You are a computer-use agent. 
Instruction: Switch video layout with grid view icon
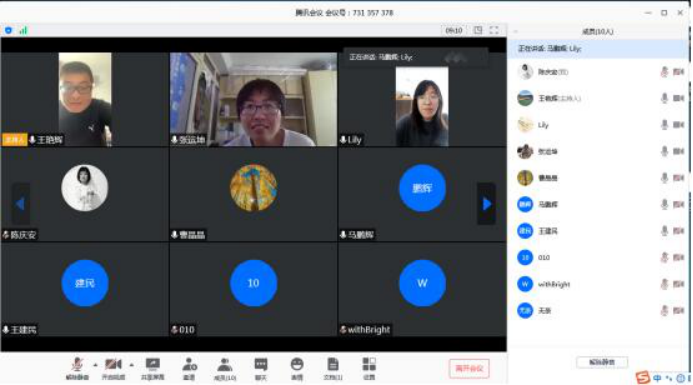[x=478, y=30]
